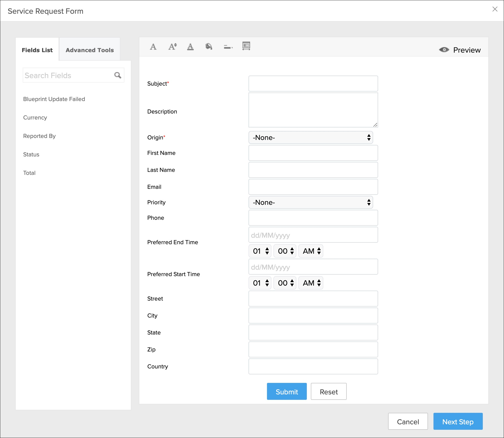The image size is (504, 438).
Task: Change the Preferred Start Time hour selector
Action: pyautogui.click(x=260, y=283)
